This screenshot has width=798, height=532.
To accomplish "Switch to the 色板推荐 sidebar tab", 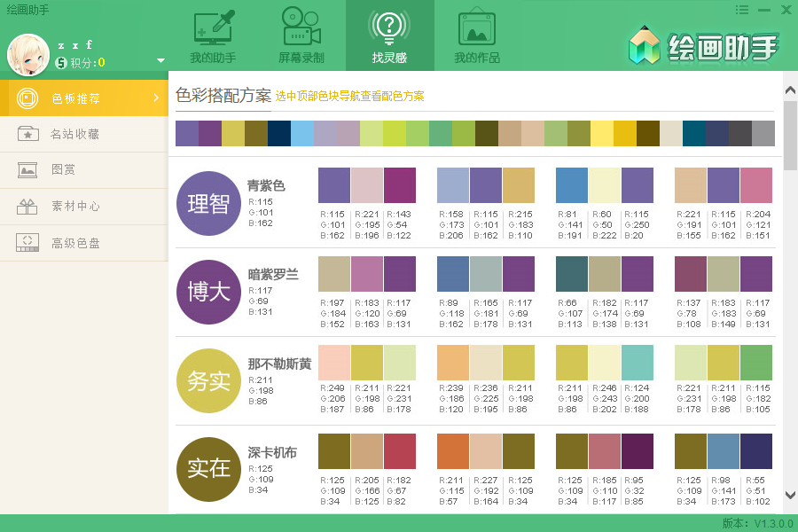I will click(x=84, y=99).
